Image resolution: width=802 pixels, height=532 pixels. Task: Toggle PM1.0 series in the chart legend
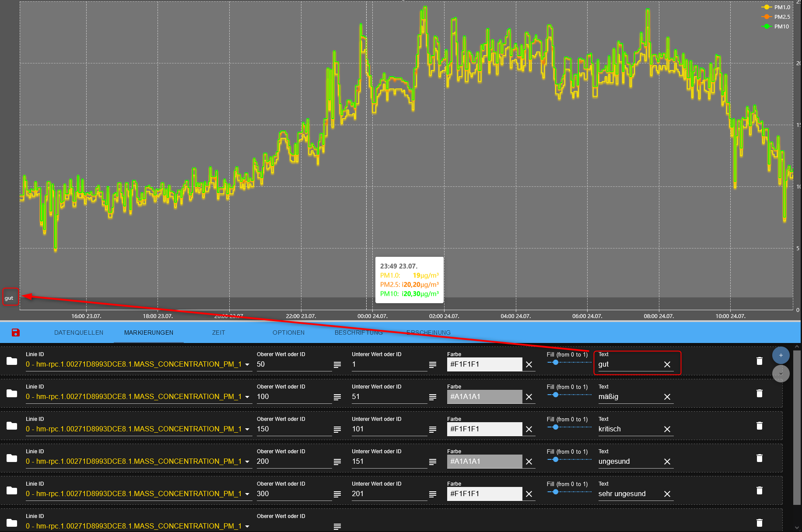click(x=776, y=7)
